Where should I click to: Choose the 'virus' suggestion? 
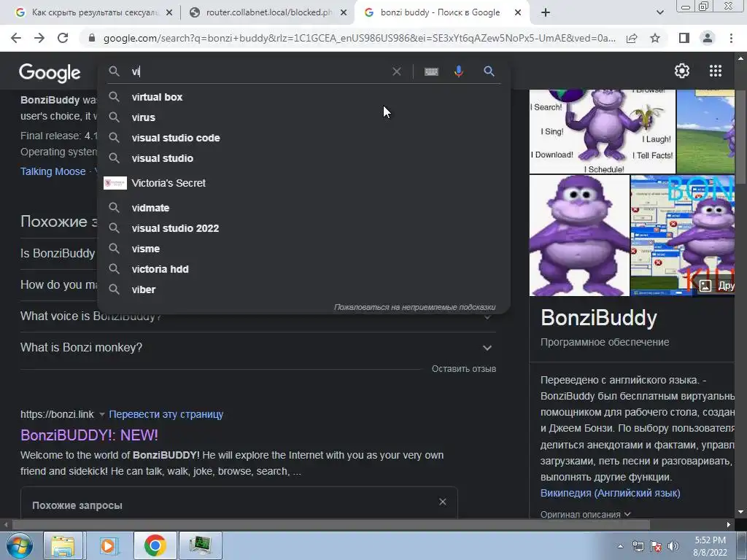[304, 117]
